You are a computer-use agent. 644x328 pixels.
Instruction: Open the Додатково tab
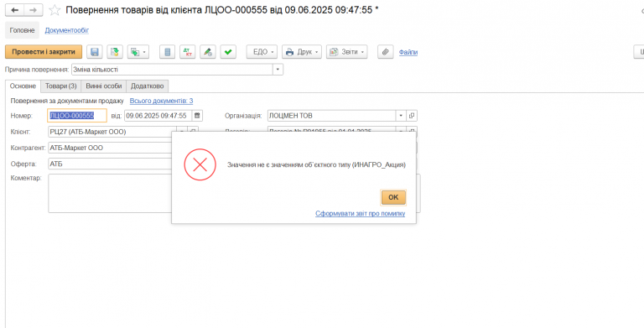147,86
